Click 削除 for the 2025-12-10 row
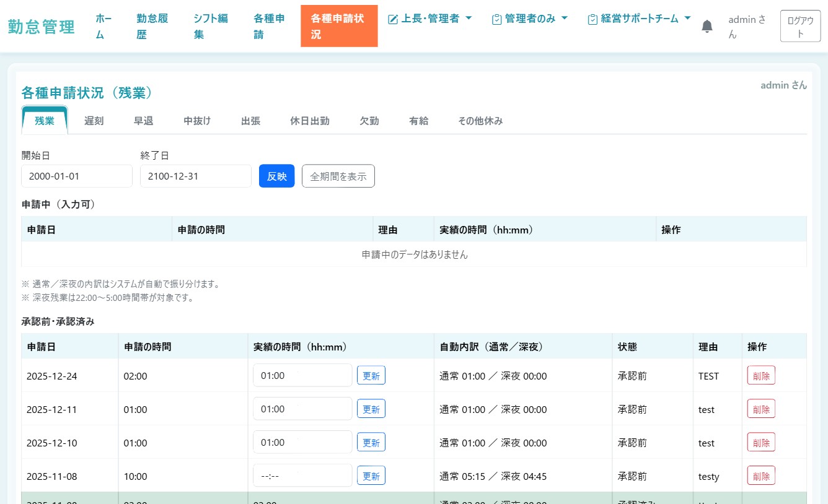 coord(761,442)
